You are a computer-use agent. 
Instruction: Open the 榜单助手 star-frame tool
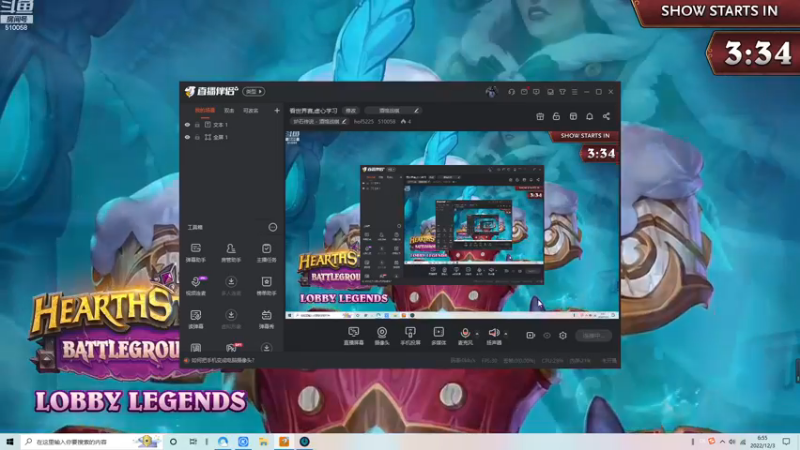click(266, 286)
